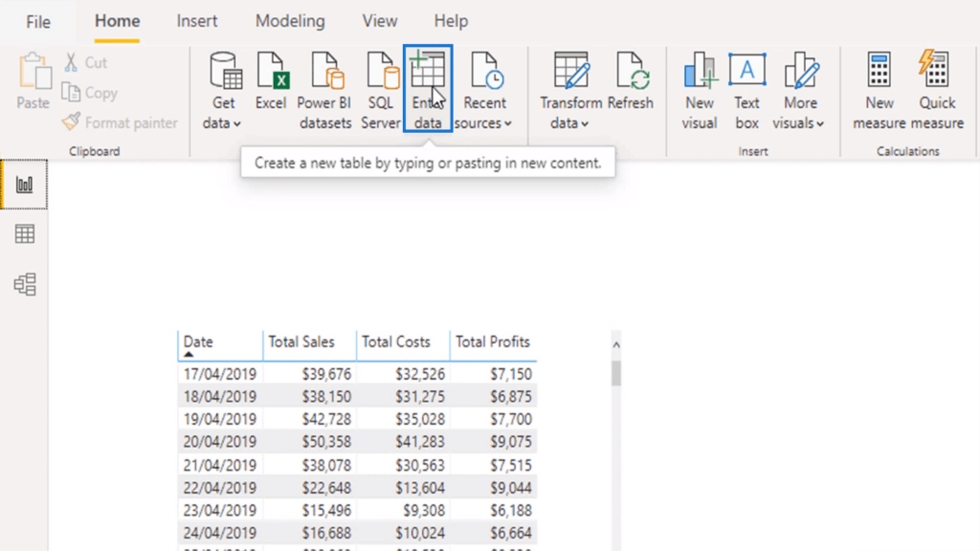
Task: Click the $50,358 sales value
Action: (x=326, y=442)
